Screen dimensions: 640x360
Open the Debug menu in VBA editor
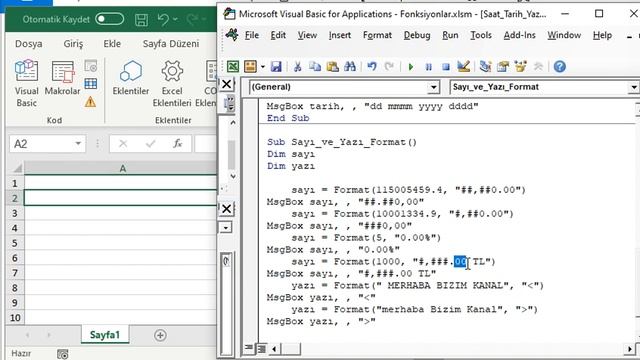(x=417, y=36)
